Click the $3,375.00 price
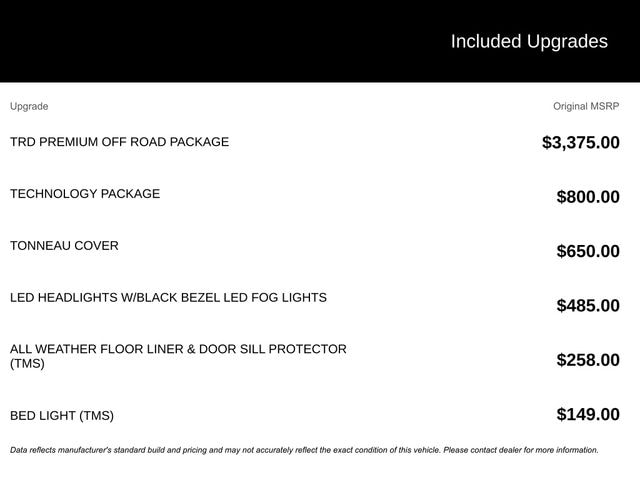Viewport: 640px width, 480px height. pyautogui.click(x=580, y=142)
